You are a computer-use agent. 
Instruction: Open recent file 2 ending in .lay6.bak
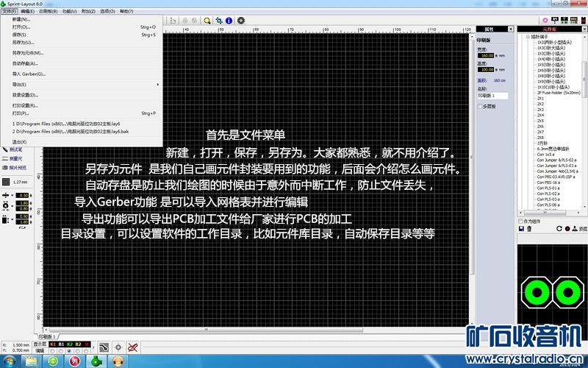pyautogui.click(x=82, y=132)
